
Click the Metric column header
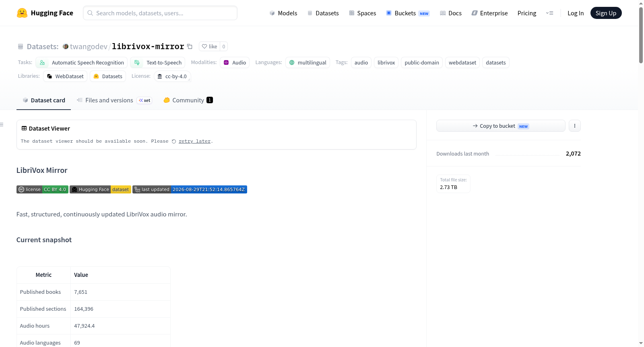point(43,275)
